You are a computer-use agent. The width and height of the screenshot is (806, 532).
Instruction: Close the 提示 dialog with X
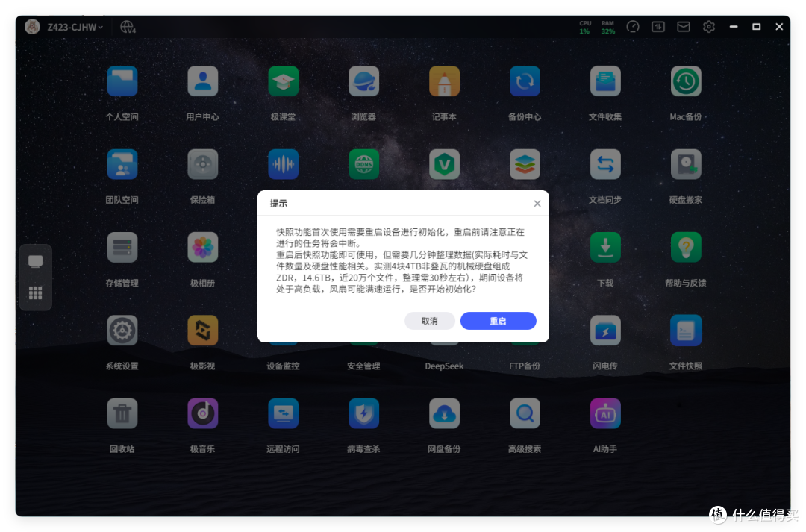537,204
